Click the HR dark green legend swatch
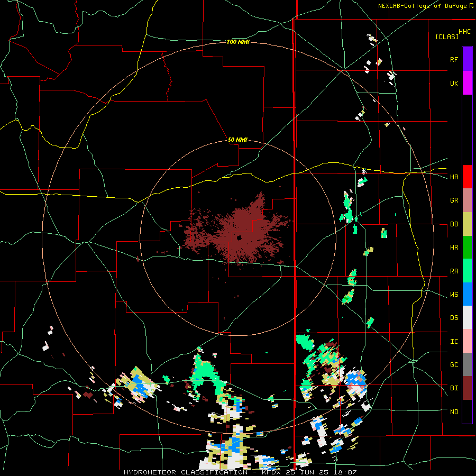 tap(467, 248)
